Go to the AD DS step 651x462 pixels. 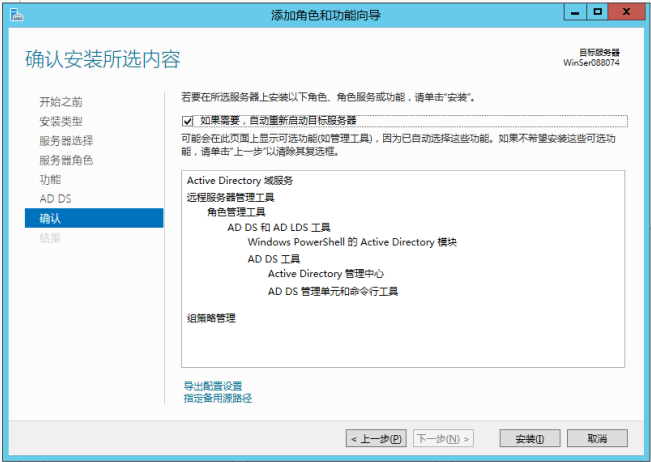pyautogui.click(x=55, y=199)
